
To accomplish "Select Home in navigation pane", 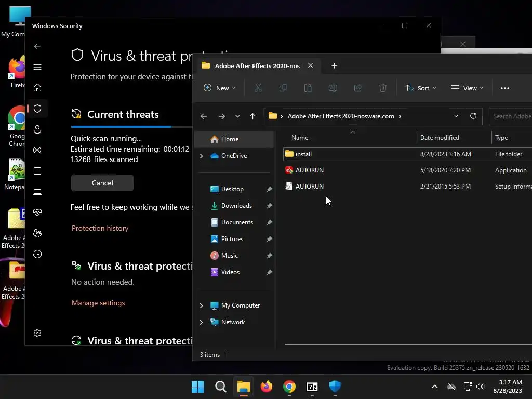I will 234,139.
